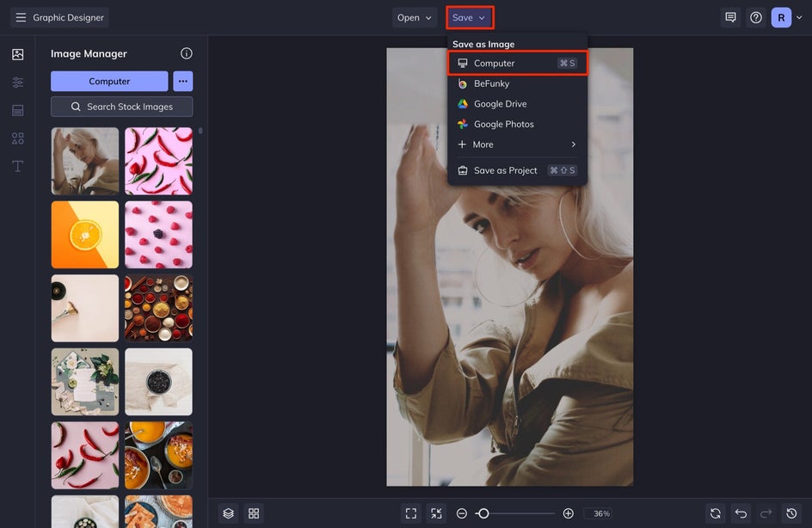Show Image Manager info
This screenshot has width=812, height=528.
[187, 53]
